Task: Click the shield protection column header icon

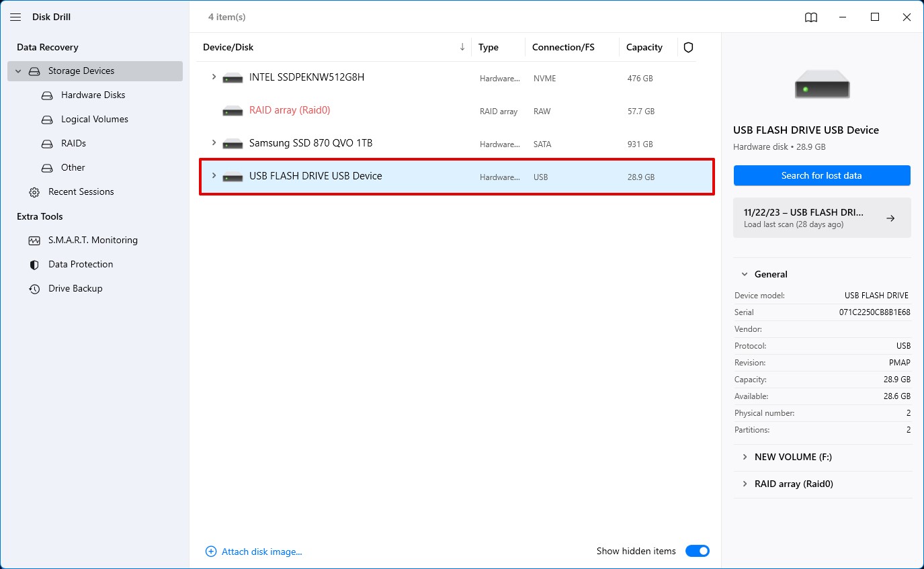Action: tap(688, 48)
